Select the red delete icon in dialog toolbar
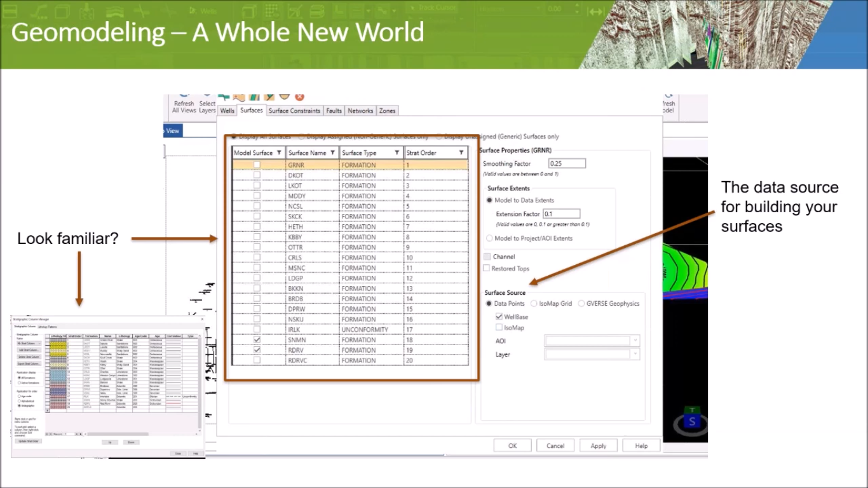 [x=299, y=97]
